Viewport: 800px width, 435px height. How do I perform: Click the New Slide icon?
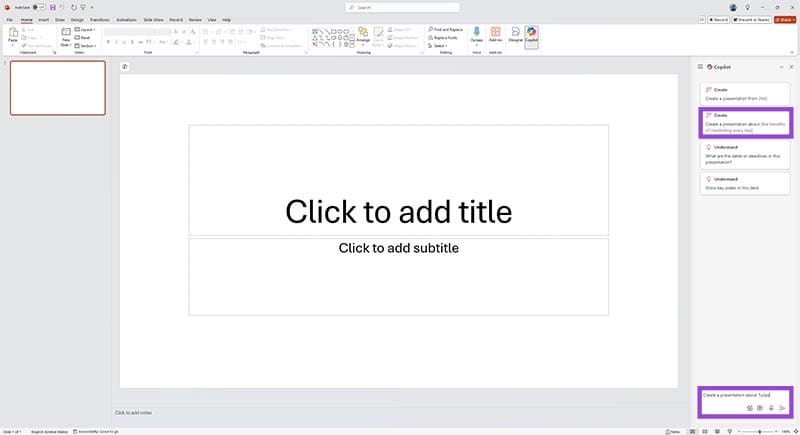click(66, 32)
